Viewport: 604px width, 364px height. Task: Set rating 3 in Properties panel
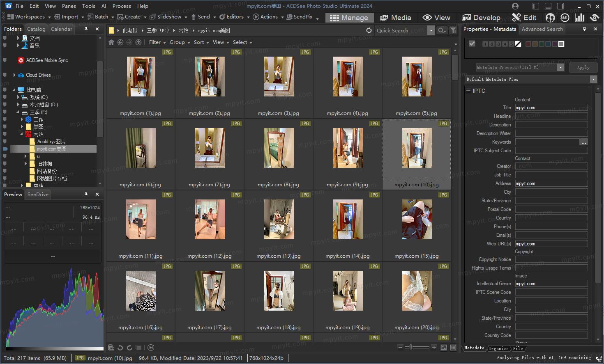point(498,44)
